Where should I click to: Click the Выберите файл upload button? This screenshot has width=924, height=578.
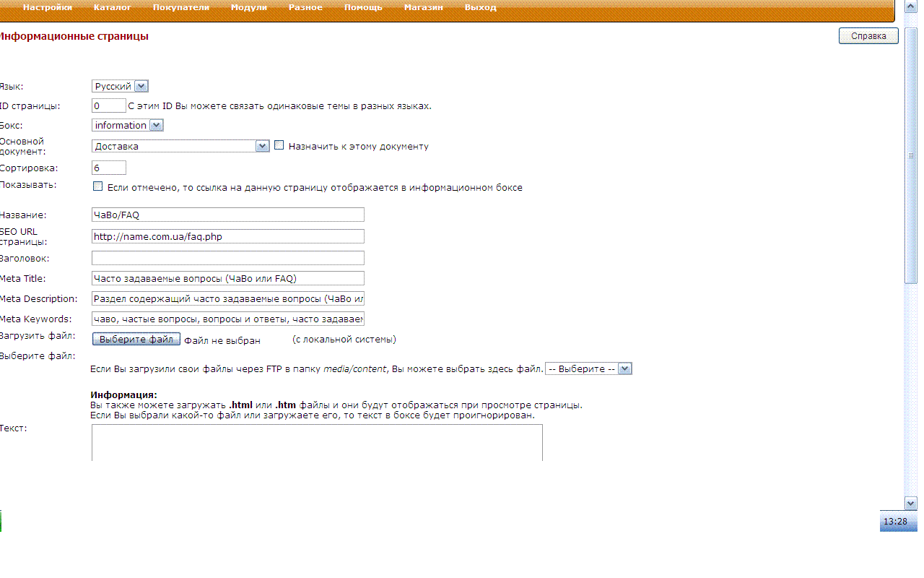coord(136,339)
